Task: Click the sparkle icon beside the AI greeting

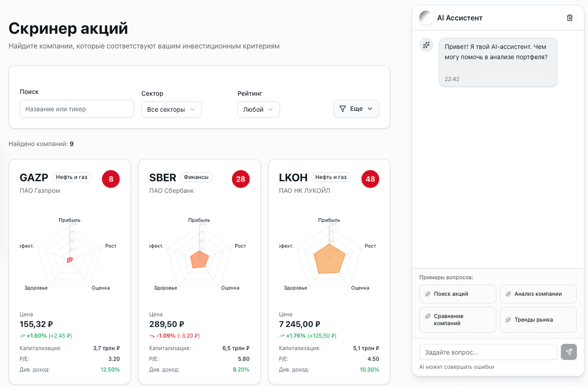Action: [426, 45]
